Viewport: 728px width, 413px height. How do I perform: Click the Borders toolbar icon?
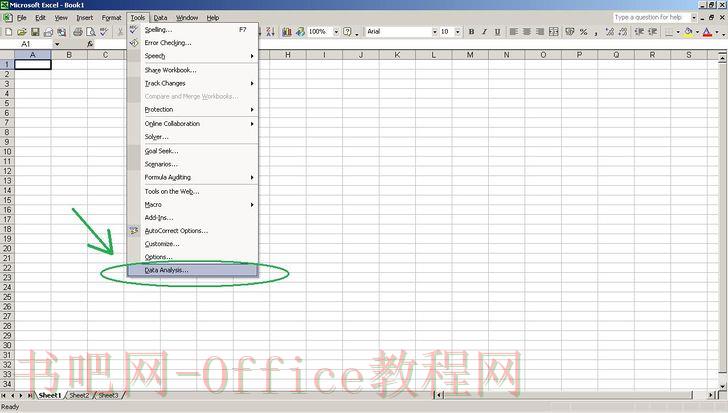pyautogui.click(x=669, y=32)
